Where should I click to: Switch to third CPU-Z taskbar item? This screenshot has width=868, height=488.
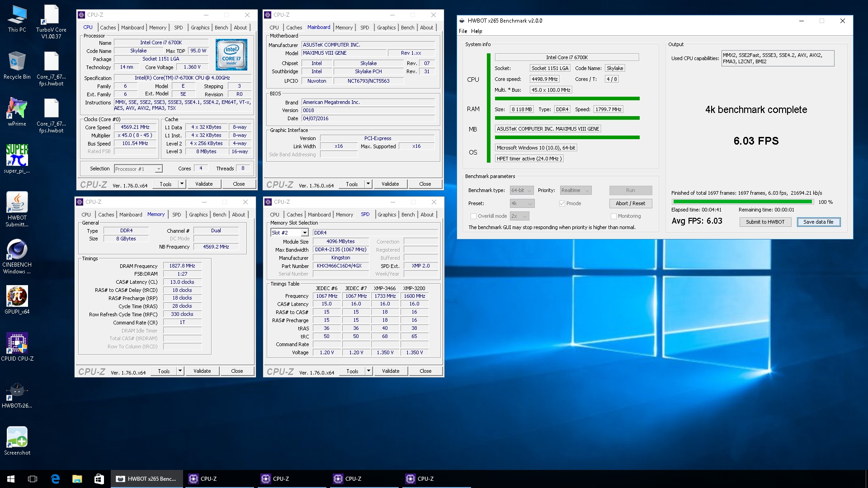point(364,479)
